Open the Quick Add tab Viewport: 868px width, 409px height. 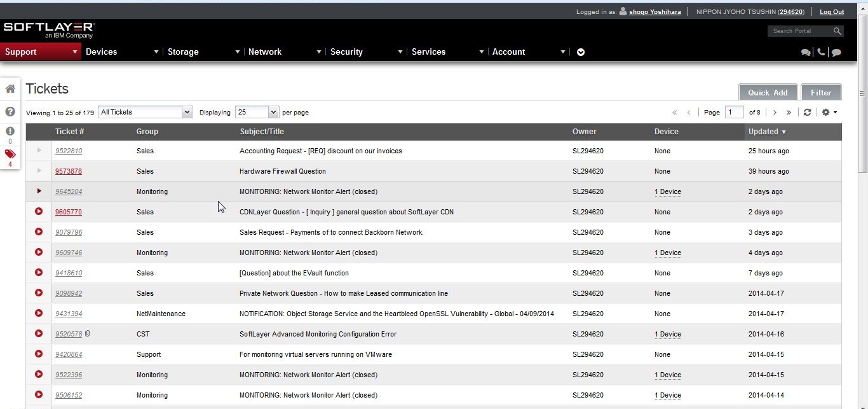point(768,92)
